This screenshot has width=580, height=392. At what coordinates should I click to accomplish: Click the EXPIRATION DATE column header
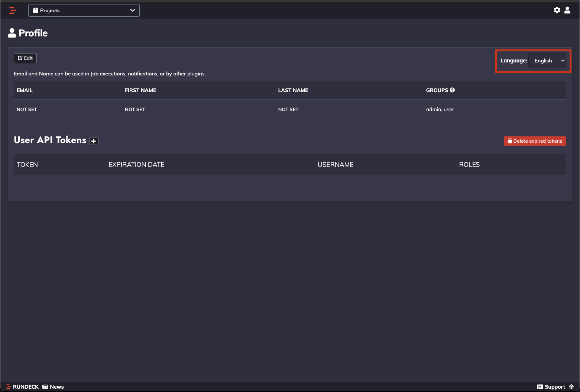click(136, 165)
